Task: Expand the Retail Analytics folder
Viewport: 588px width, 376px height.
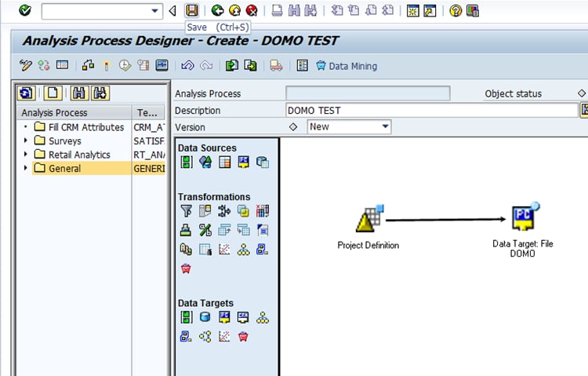Action: [x=26, y=154]
